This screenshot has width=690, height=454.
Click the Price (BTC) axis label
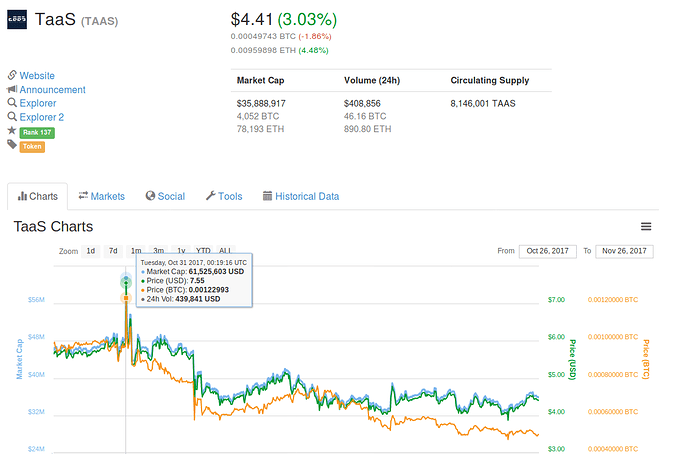pos(646,359)
